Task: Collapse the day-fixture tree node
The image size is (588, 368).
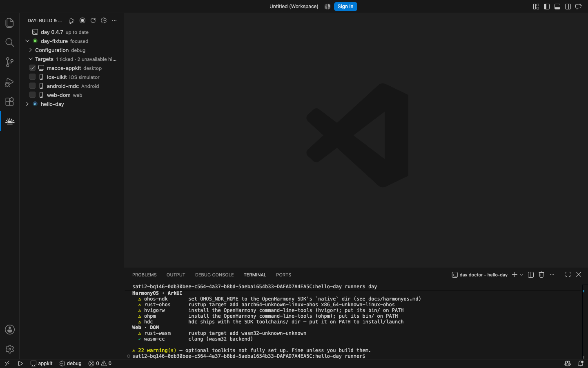Action: 27,41
